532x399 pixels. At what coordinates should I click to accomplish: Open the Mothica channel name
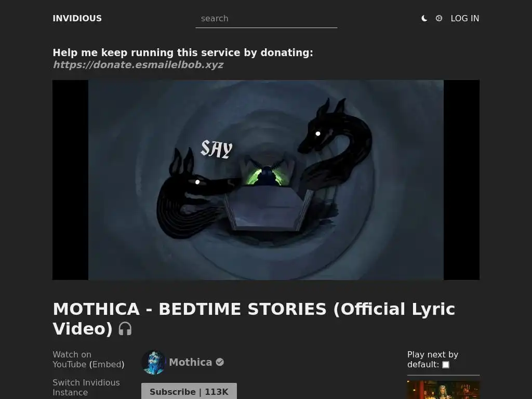(190, 362)
